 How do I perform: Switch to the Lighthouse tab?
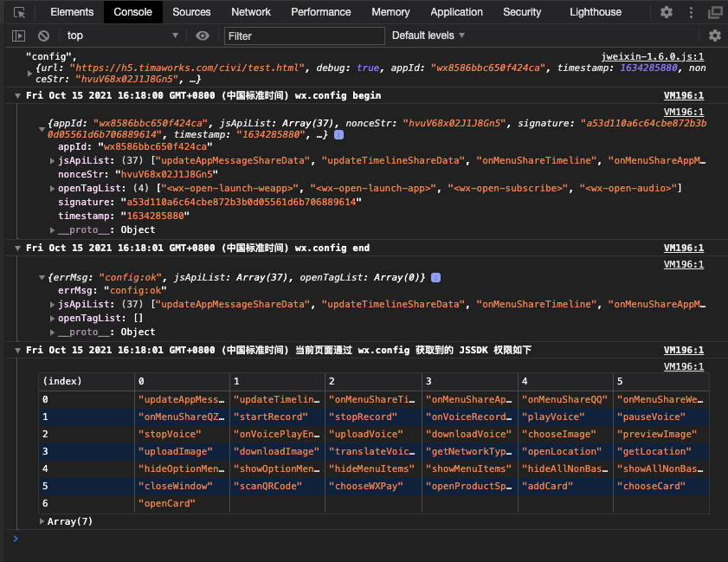595,12
